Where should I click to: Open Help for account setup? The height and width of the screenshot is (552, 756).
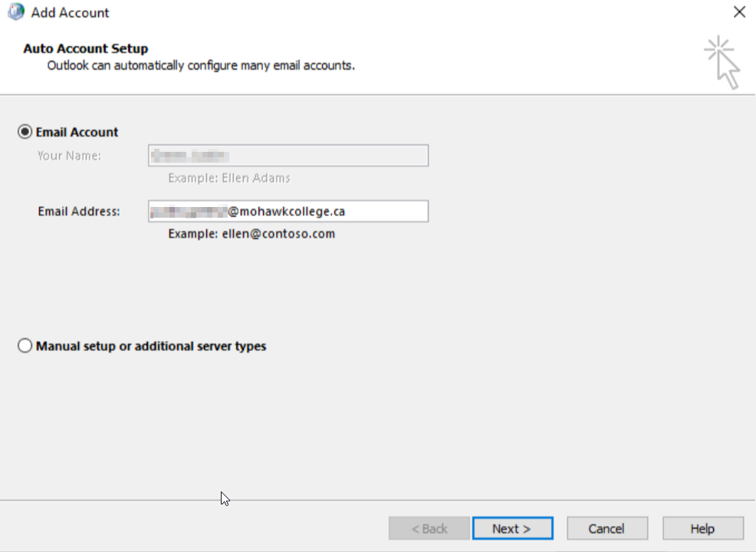pos(702,528)
